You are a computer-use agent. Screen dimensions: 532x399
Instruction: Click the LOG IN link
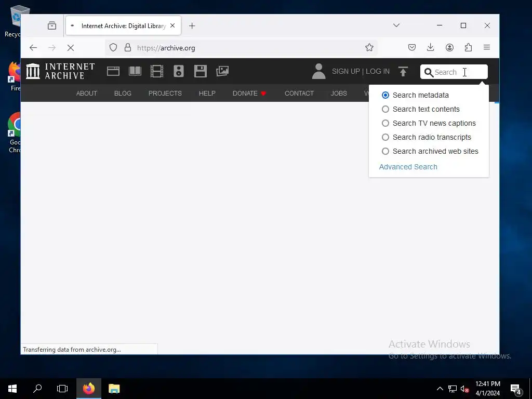tap(378, 71)
